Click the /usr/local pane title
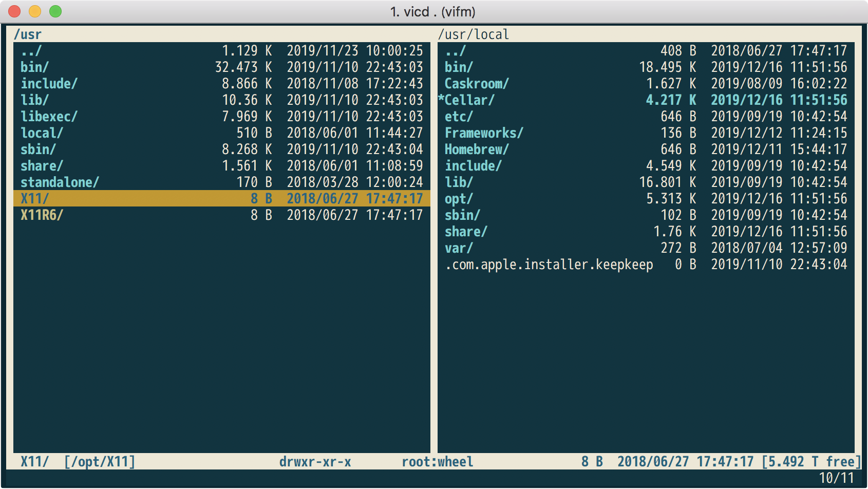The height and width of the screenshot is (489, 868). 474,34
